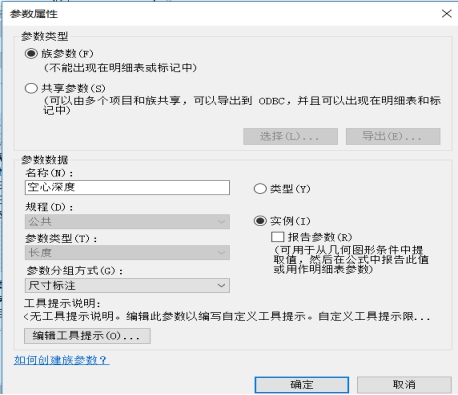The width and height of the screenshot is (458, 395).
Task: Close the 参数属性 dialog with X
Action: (x=447, y=14)
